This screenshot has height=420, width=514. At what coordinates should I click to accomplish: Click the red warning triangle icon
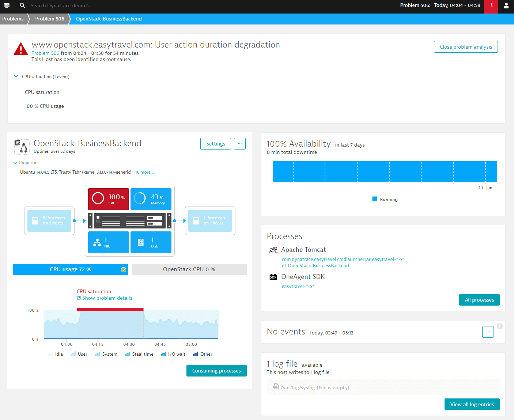[x=21, y=49]
